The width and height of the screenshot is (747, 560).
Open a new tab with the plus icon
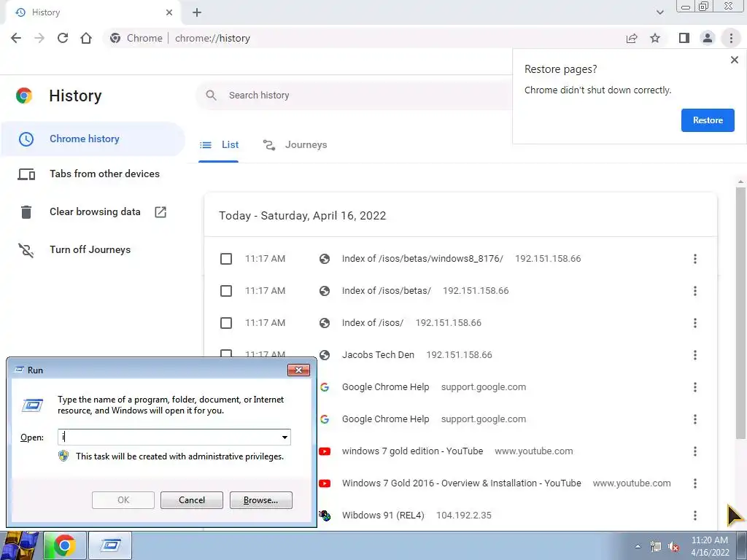(197, 12)
